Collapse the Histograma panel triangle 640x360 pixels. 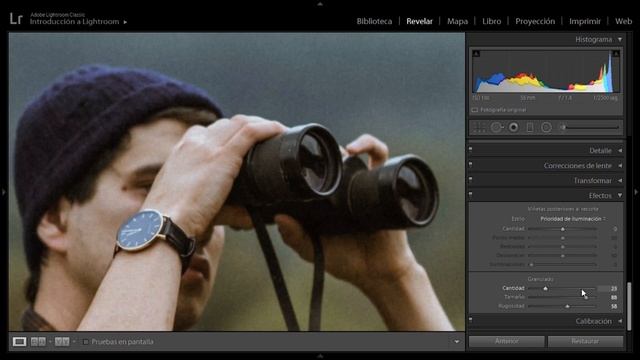620,40
